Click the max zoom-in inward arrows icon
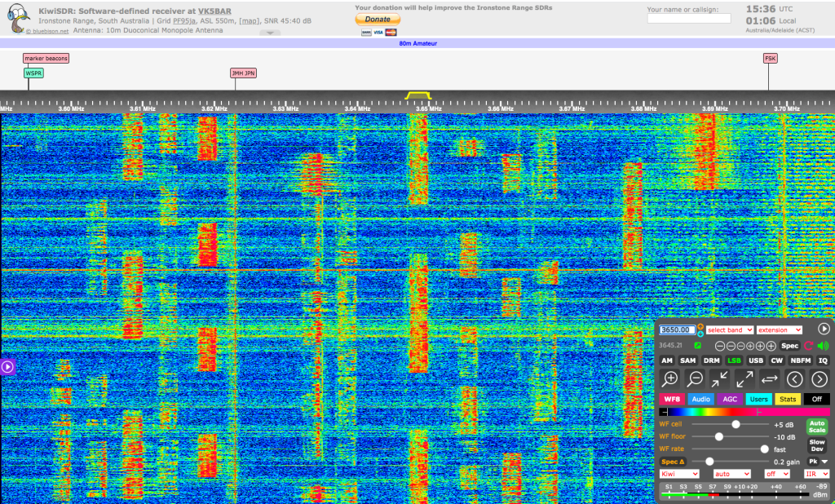This screenshot has width=835, height=504. tap(719, 378)
